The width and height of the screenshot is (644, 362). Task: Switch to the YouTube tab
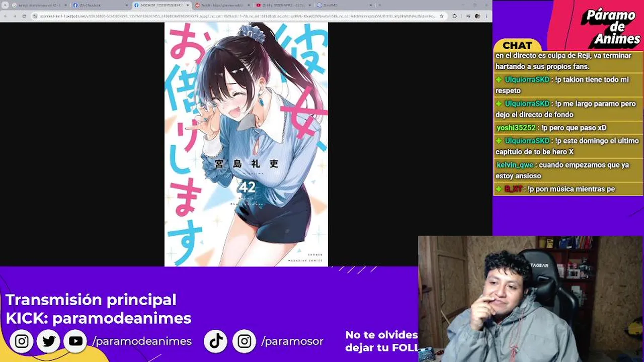(282, 5)
